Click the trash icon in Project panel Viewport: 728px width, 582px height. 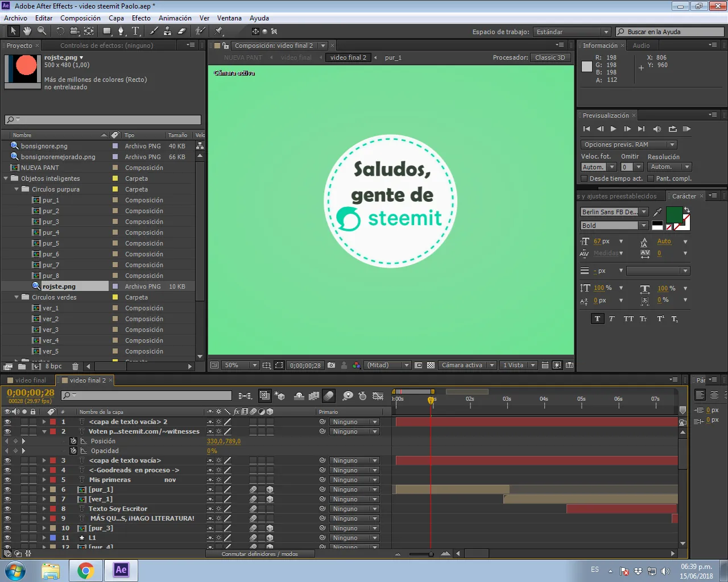click(x=75, y=367)
